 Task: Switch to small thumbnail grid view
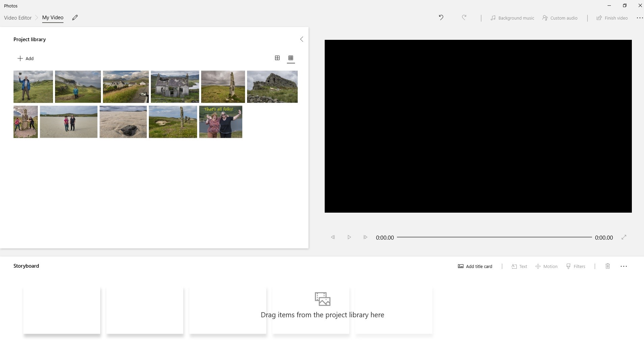tap(291, 58)
